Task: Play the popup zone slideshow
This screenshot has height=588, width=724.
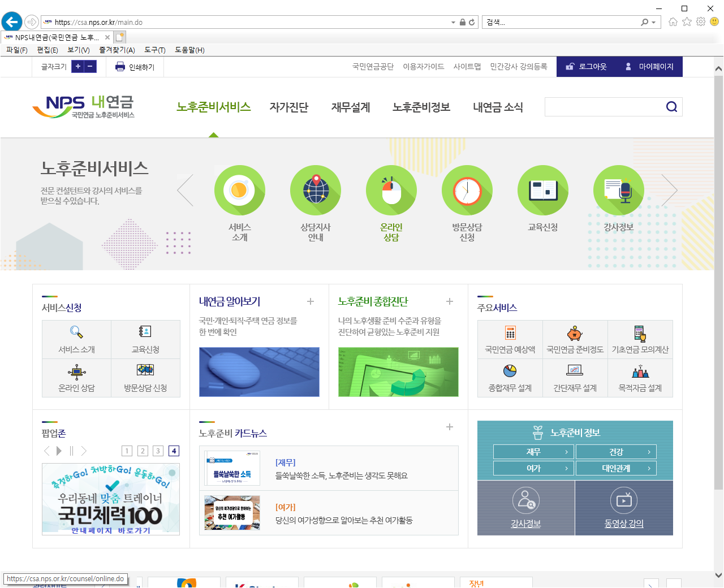Action: [x=59, y=451]
